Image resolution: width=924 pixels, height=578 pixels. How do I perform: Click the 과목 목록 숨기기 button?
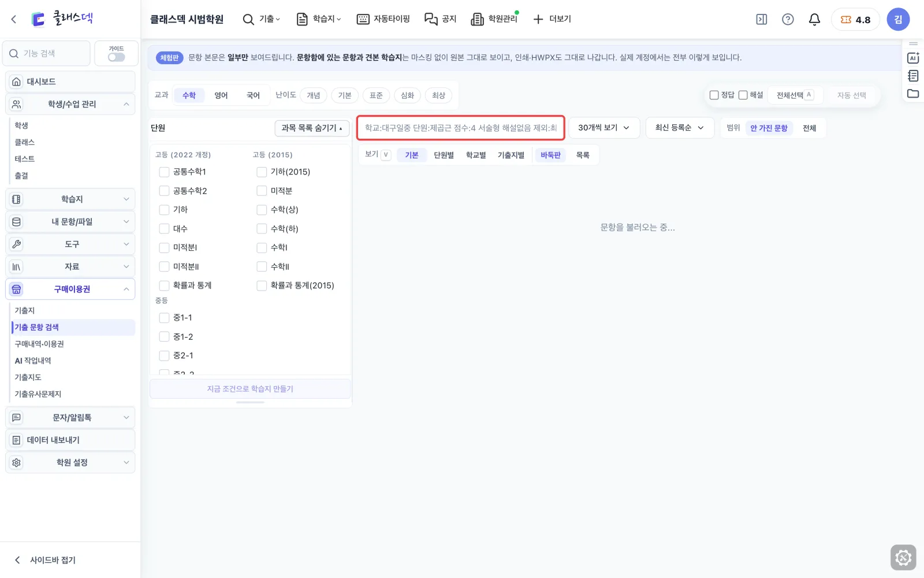(312, 128)
